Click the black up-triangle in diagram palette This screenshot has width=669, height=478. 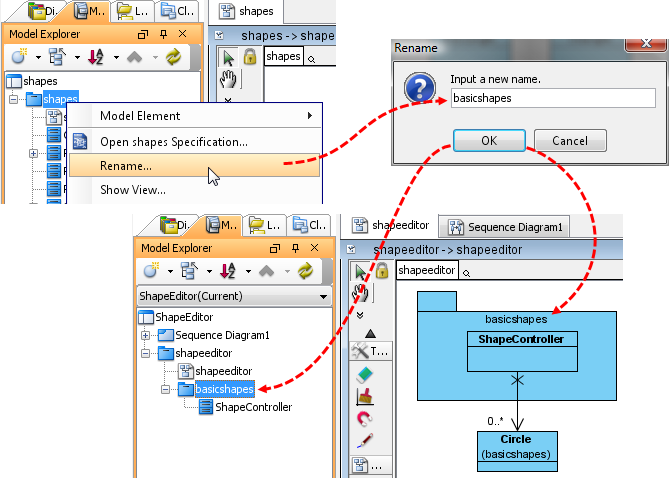[x=370, y=333]
